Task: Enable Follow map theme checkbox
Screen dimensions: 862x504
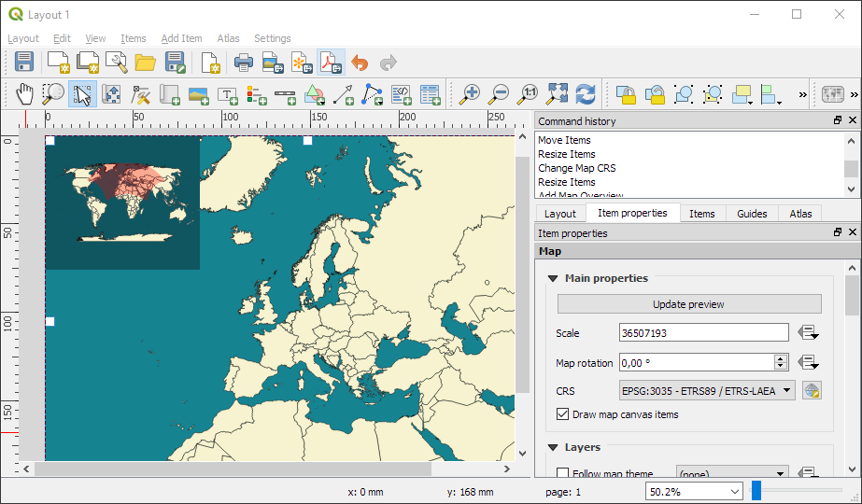Action: coord(563,474)
